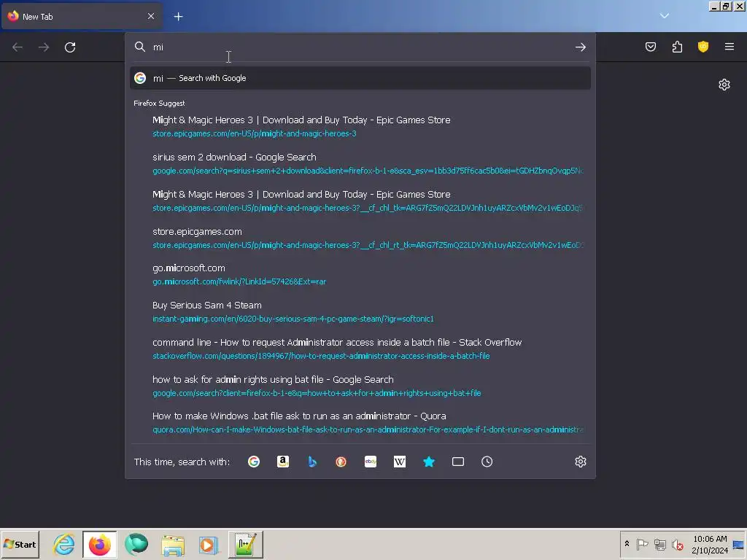Viewport: 747px width, 560px height.
Task: Select mi — Search with Google suggestion
Action: (x=360, y=78)
